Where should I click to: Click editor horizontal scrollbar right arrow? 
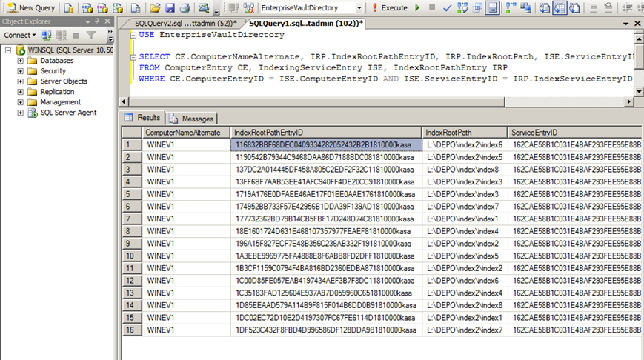[628, 101]
